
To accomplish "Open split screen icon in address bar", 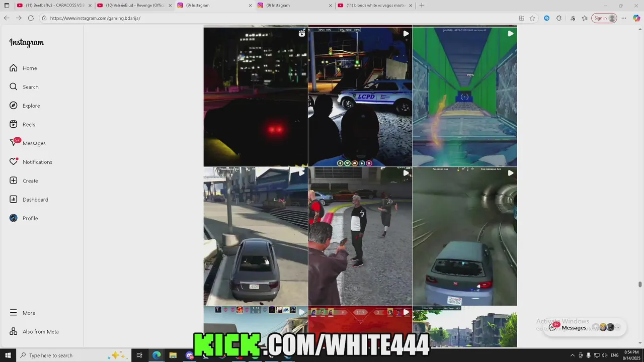I will [x=521, y=18].
